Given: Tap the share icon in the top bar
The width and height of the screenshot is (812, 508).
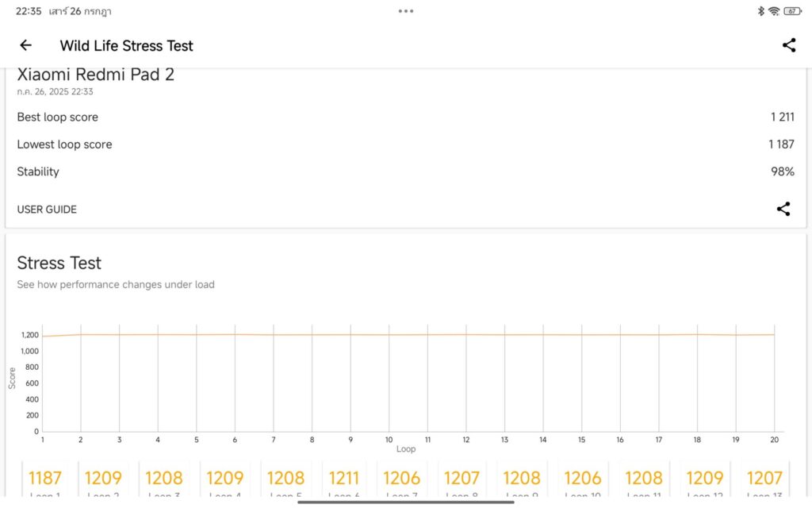Looking at the screenshot, I should click(x=789, y=45).
